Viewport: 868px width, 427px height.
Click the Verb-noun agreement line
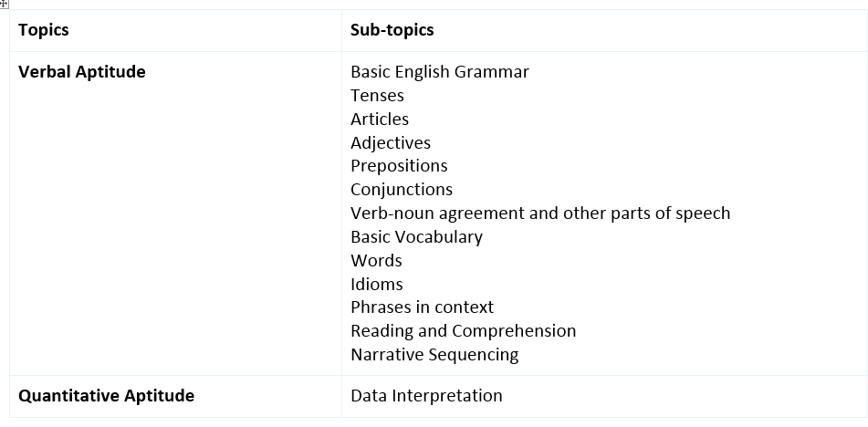(539, 213)
